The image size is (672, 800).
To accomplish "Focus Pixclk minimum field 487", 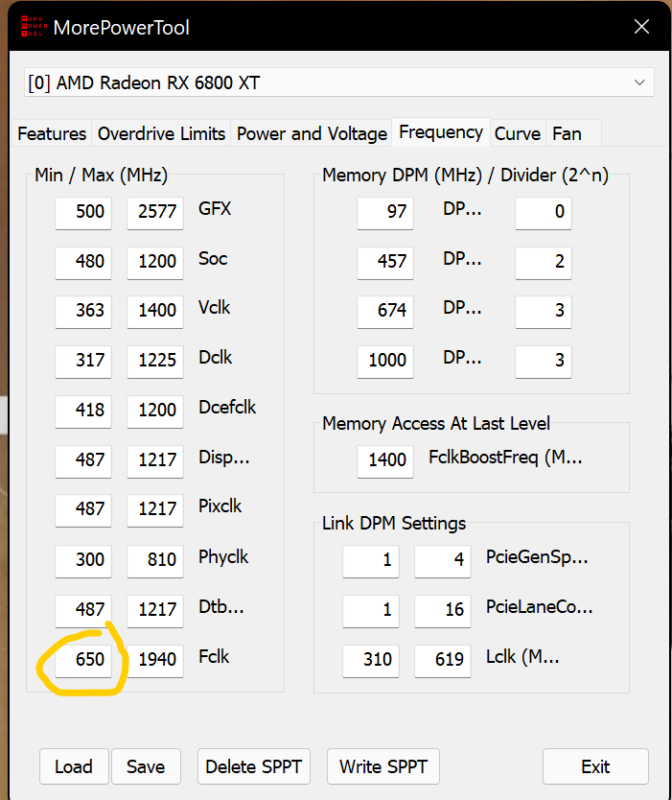I will pyautogui.click(x=83, y=508).
